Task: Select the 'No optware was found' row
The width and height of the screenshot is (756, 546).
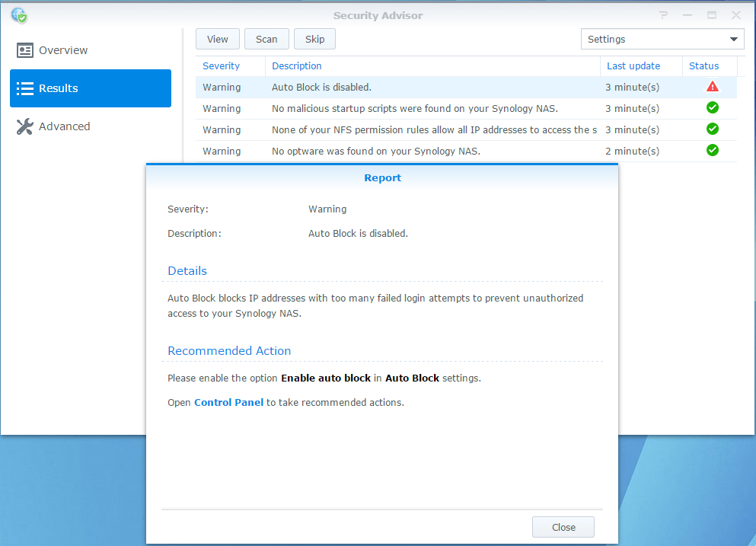Action: click(466, 151)
